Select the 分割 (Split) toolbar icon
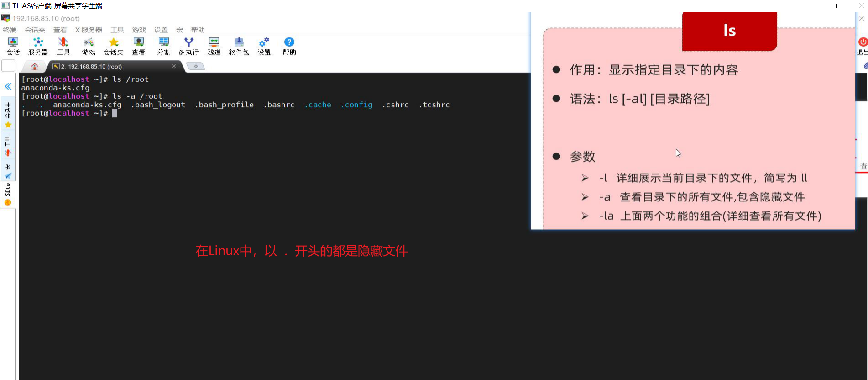The image size is (868, 380). (x=164, y=47)
